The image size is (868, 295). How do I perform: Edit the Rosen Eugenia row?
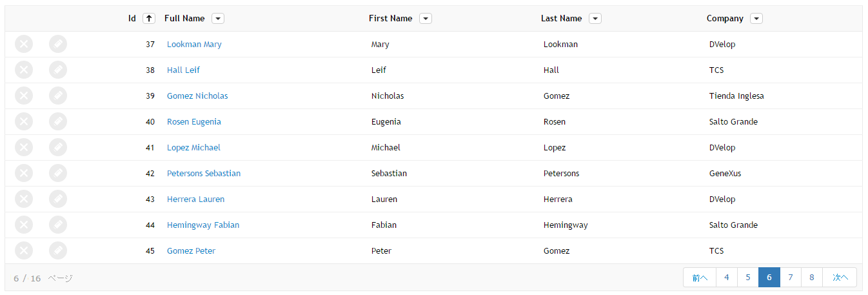tap(58, 121)
